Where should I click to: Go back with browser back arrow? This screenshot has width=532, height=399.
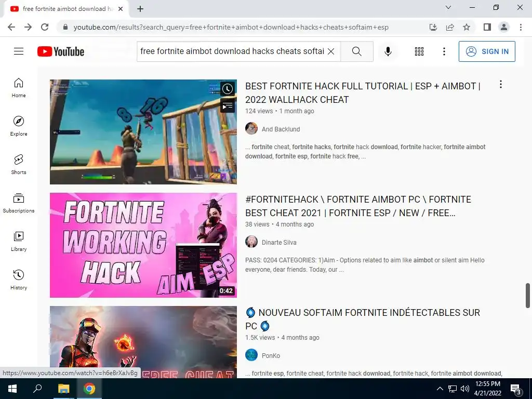(11, 27)
